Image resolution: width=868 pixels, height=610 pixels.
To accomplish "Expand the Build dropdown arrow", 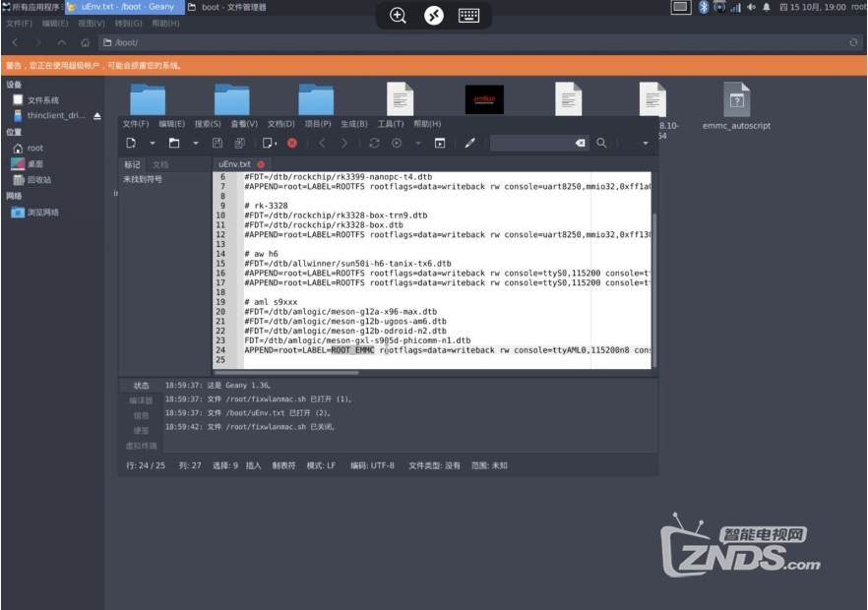I will pyautogui.click(x=418, y=144).
